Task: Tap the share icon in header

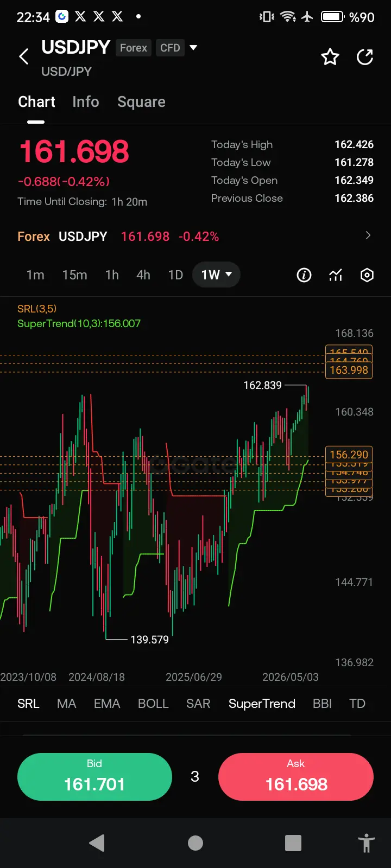Action: [x=365, y=56]
